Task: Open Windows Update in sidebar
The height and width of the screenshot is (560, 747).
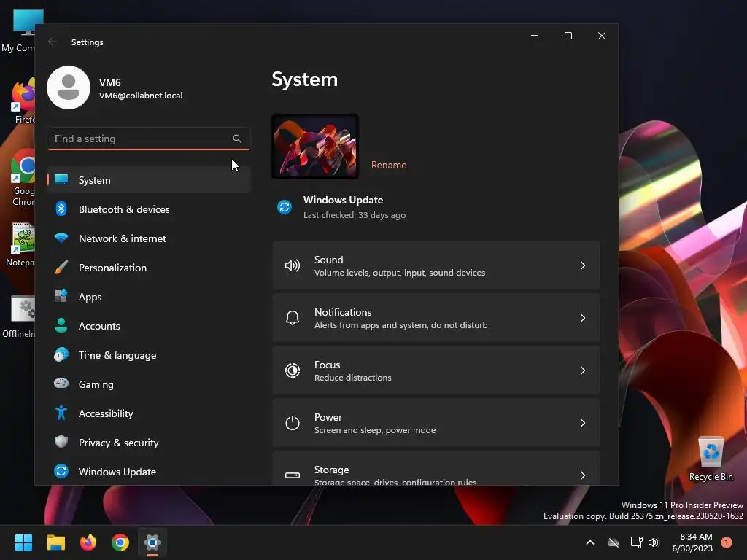Action: coord(149,472)
